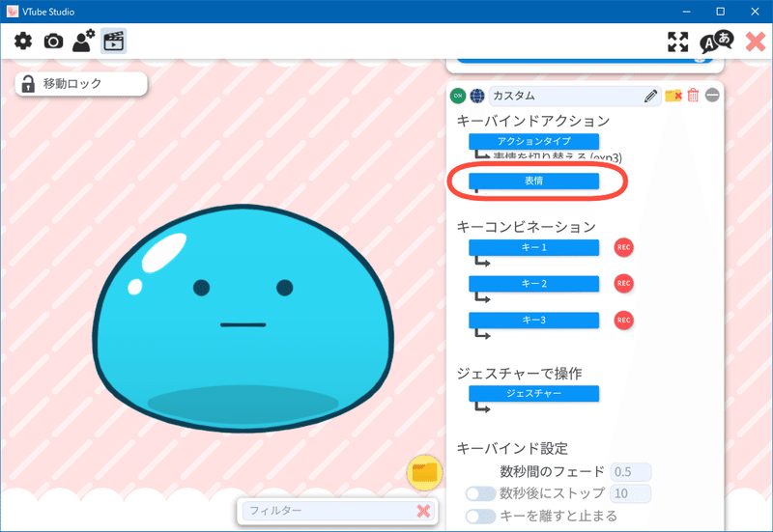Open the model settings person icon
The height and width of the screenshot is (532, 773).
point(83,41)
